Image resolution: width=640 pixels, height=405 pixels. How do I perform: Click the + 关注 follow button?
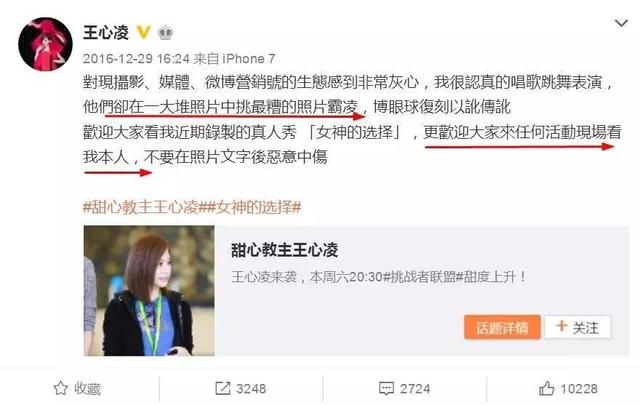tap(578, 327)
